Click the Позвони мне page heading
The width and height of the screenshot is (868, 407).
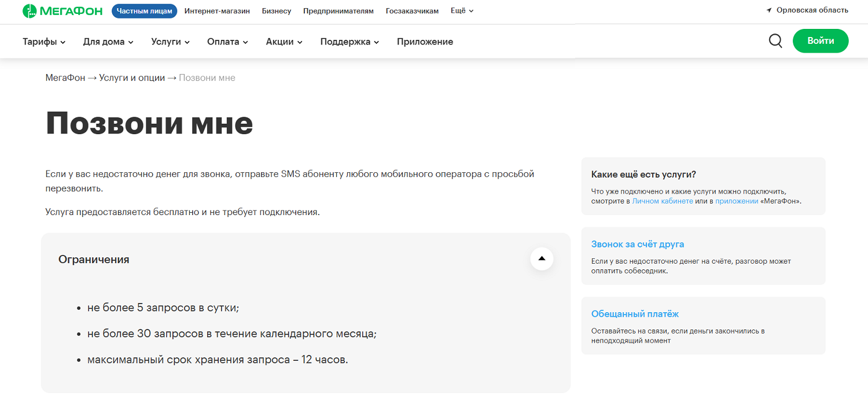149,123
